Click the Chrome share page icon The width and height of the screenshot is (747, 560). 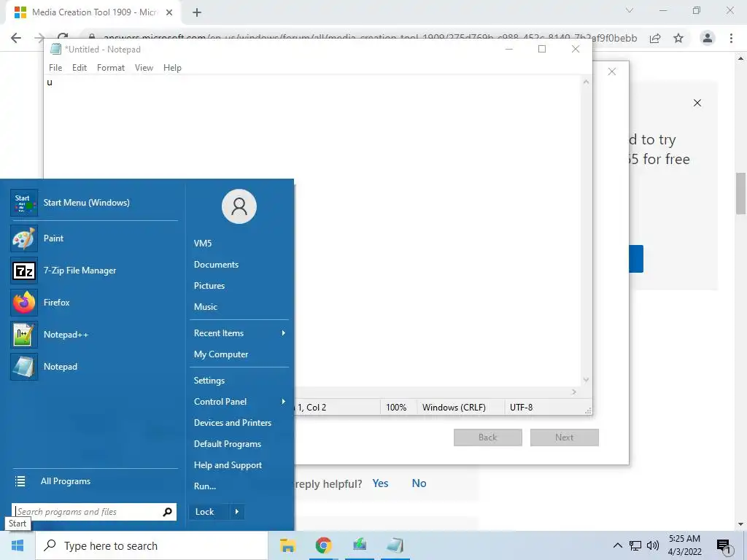[655, 38]
